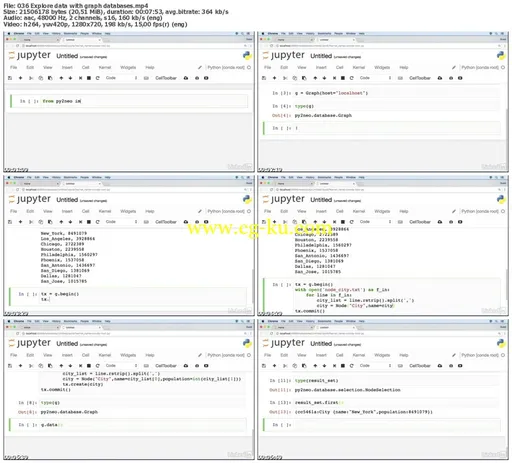
Task: Click 'New_York, 8491079' output line
Action: point(64,233)
